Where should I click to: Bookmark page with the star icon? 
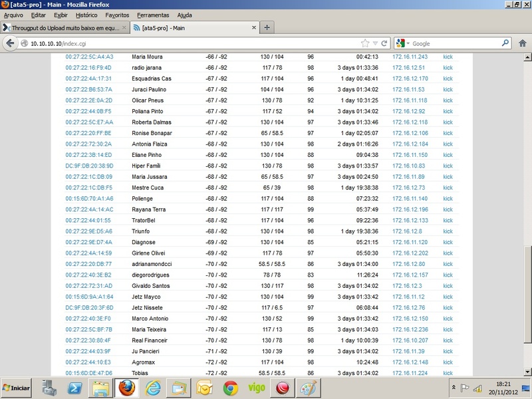[x=365, y=43]
